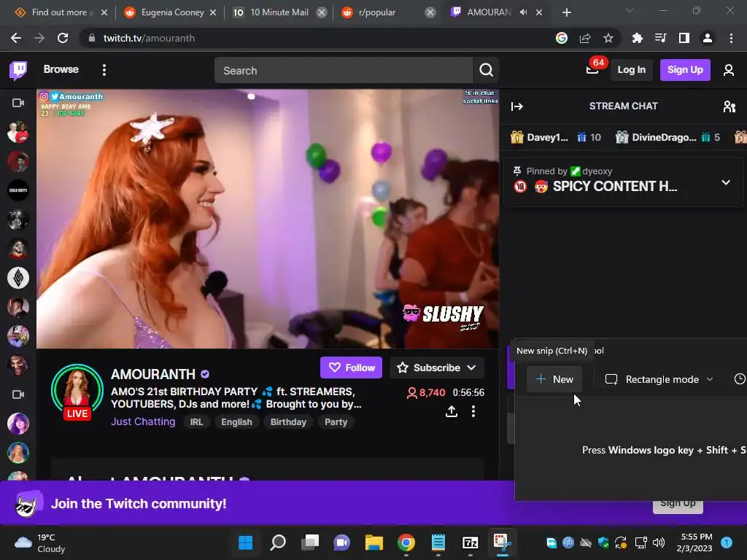This screenshot has width=747, height=560.
Task: Click the Davey1 gifter leaderboard entry
Action: coord(555,138)
